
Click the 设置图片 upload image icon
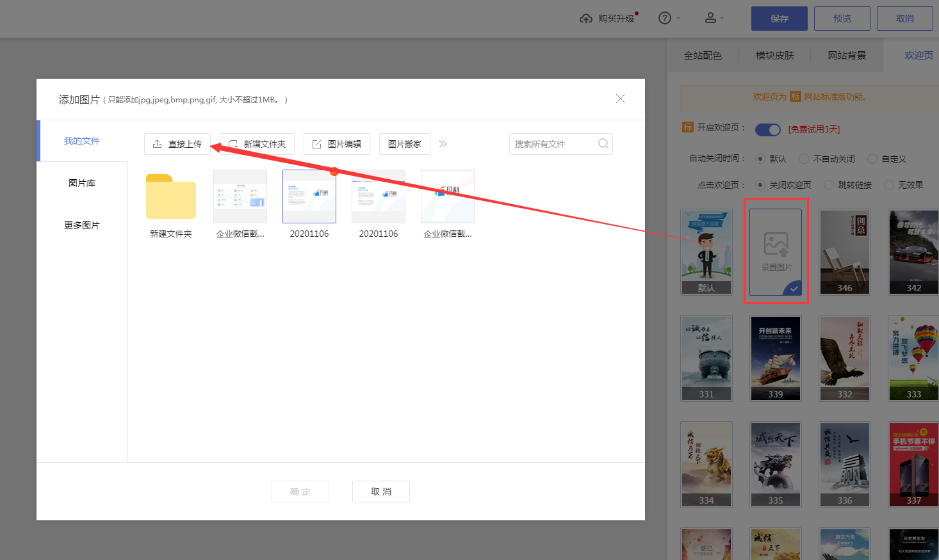tap(776, 244)
